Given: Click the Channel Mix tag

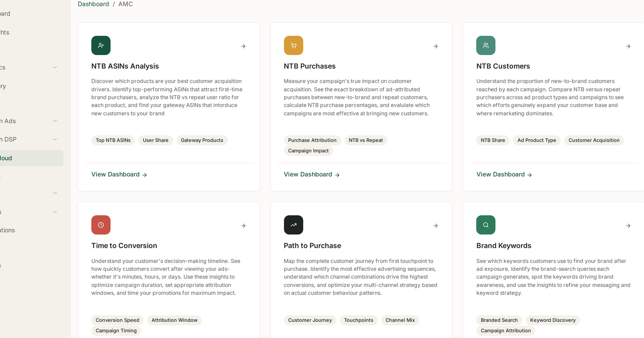Looking at the screenshot, I should click(400, 320).
